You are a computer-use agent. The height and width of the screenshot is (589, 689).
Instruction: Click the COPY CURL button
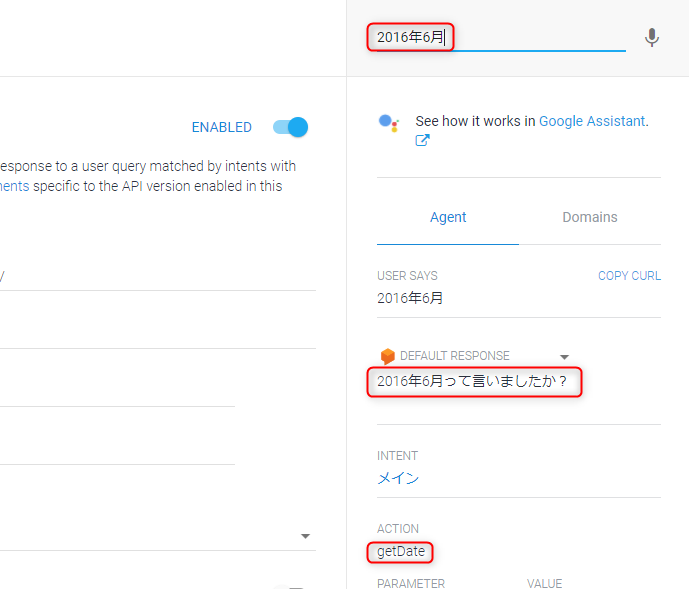tap(629, 276)
